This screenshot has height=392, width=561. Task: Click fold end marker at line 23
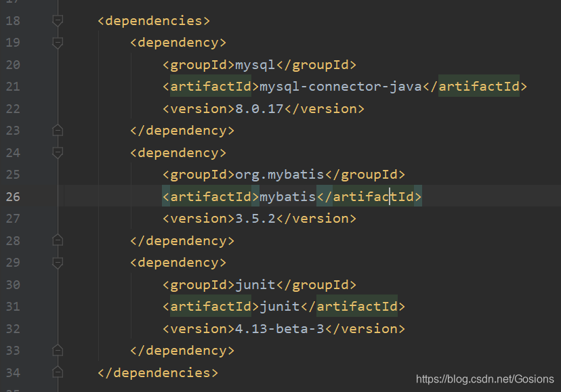[58, 130]
